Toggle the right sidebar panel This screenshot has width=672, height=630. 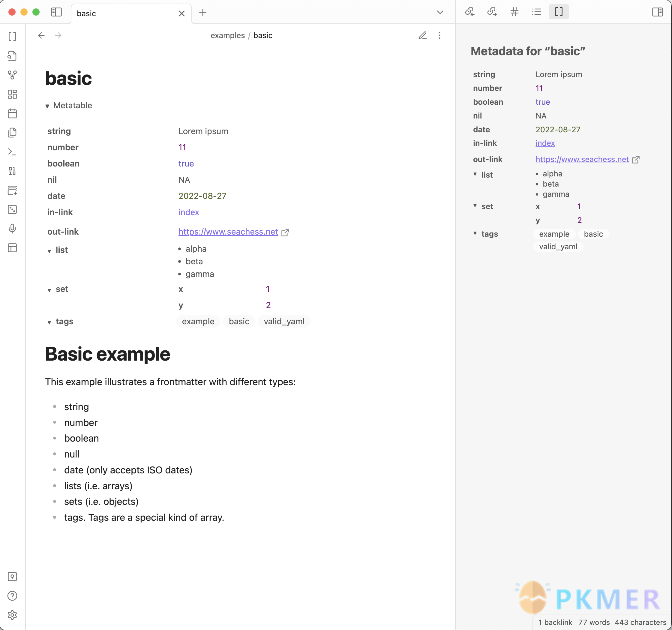click(x=657, y=12)
